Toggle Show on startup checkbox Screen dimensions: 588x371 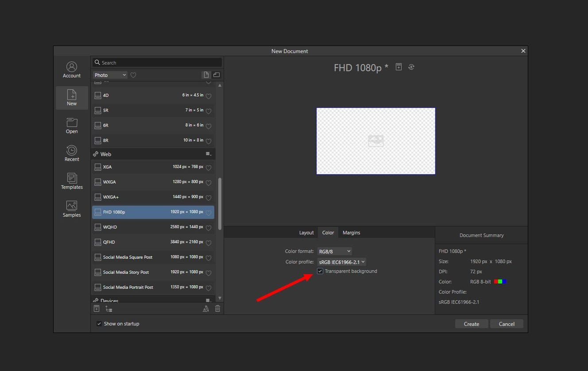(x=99, y=324)
